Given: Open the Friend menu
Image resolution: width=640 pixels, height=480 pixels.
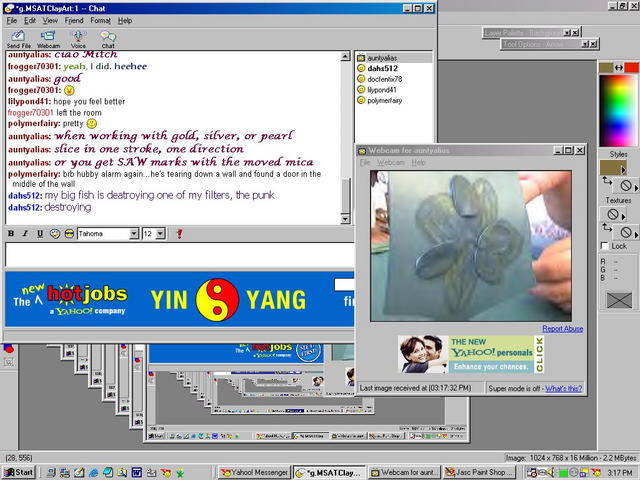Looking at the screenshot, I should (74, 20).
